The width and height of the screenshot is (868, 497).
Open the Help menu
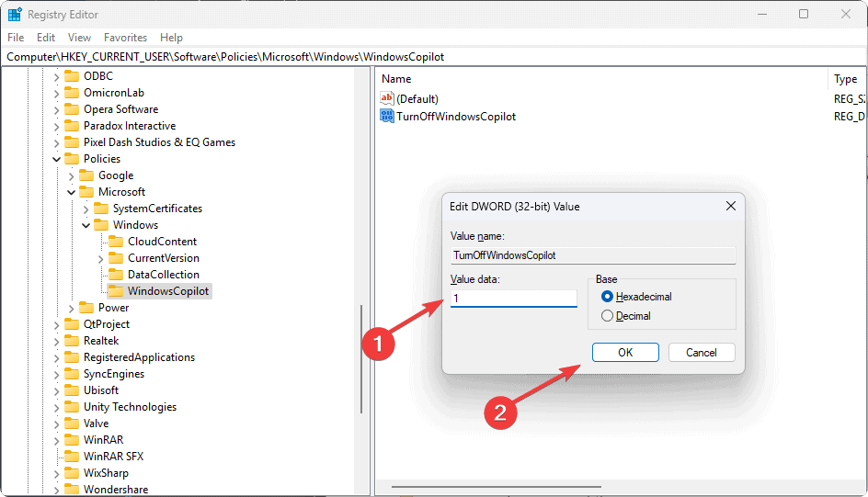pyautogui.click(x=171, y=38)
